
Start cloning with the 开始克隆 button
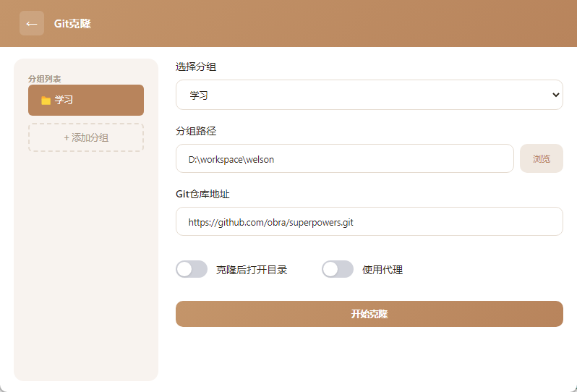[x=369, y=314]
